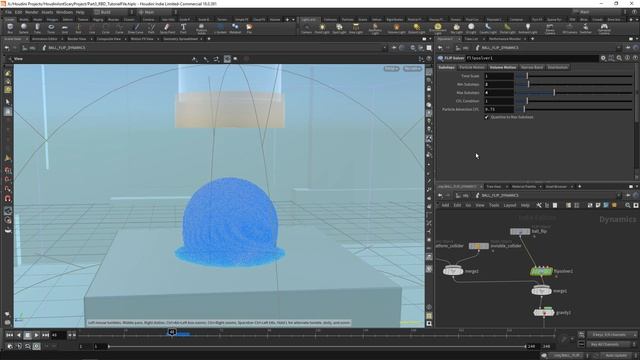Screen dimensions: 640x360
Task: Select the File shelf tool
Action: pos(249,28)
